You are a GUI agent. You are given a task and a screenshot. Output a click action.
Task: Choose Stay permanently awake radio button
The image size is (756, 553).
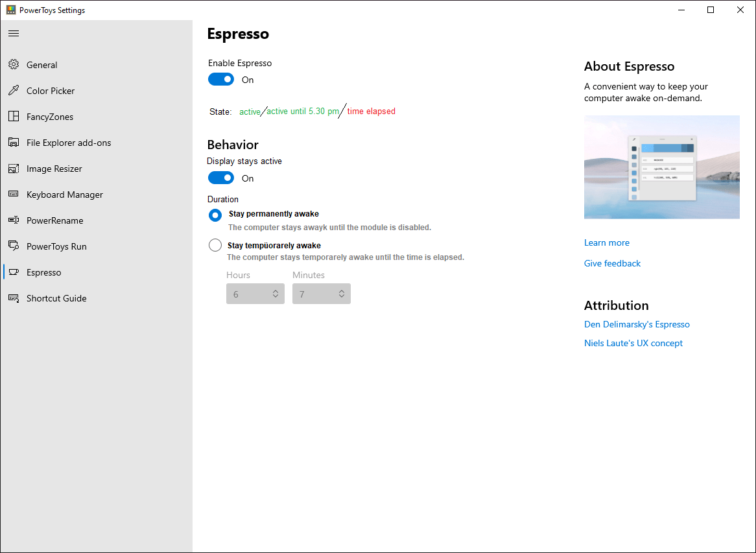215,215
